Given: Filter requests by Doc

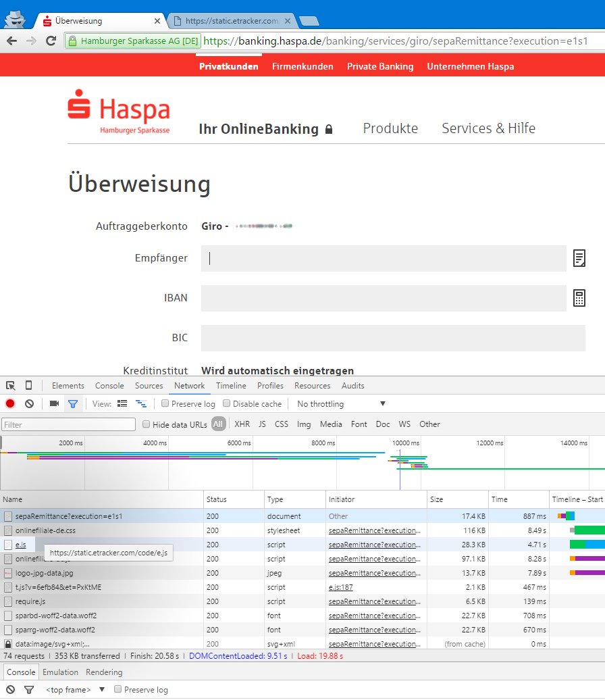Looking at the screenshot, I should pos(383,424).
